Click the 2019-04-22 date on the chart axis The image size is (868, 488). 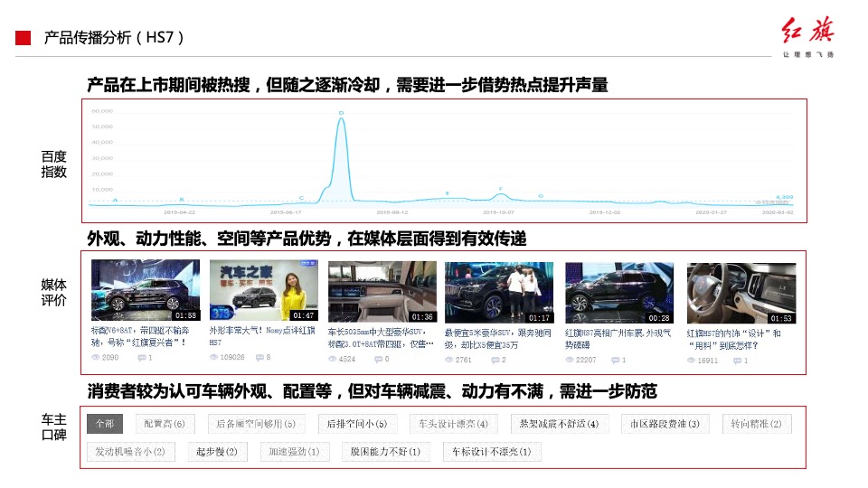pyautogui.click(x=179, y=212)
